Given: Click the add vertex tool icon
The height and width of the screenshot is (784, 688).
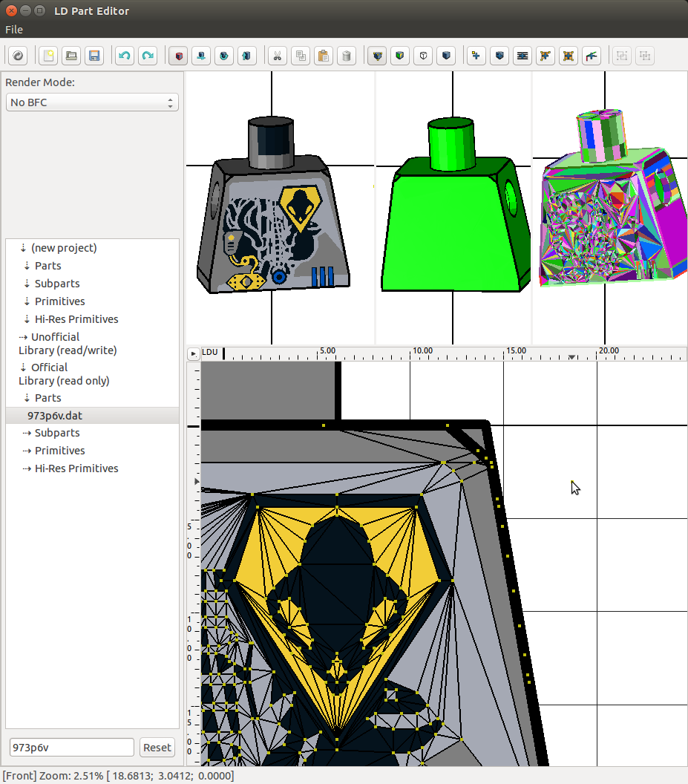Looking at the screenshot, I should pos(476,56).
